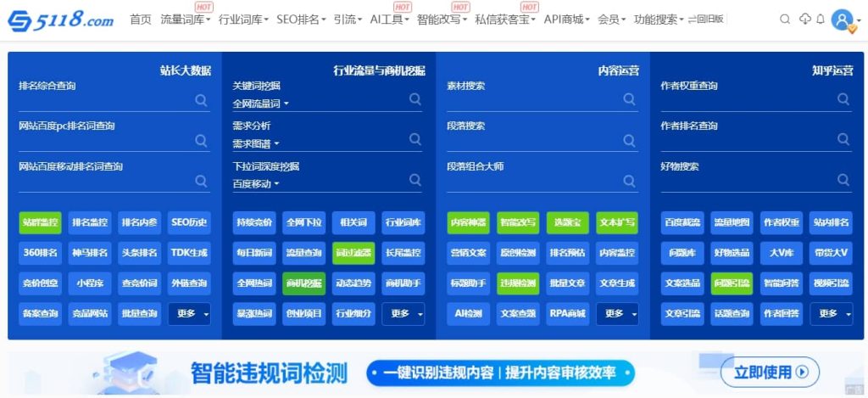This screenshot has height=398, width=868.
Task: Click the green 站群监控 button
Action: click(40, 222)
